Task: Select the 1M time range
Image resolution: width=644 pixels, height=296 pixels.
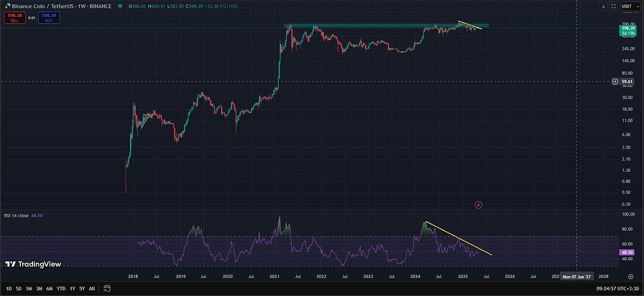Action: point(29,288)
